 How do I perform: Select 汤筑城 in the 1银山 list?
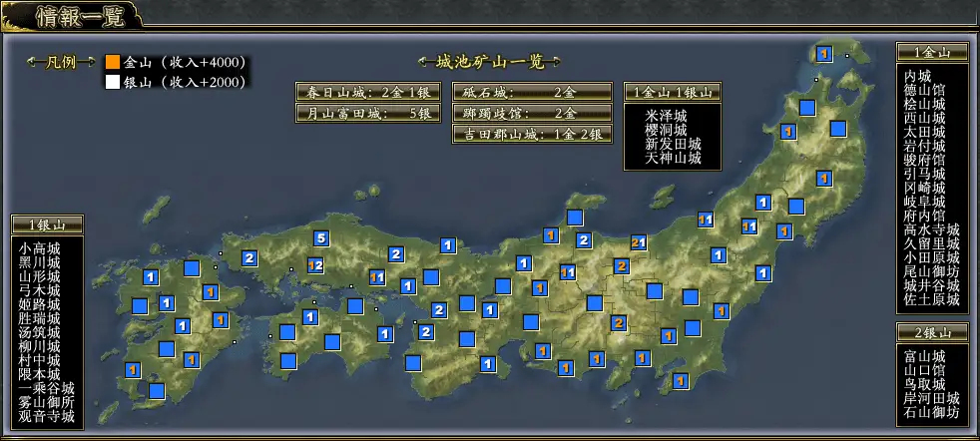(39, 332)
